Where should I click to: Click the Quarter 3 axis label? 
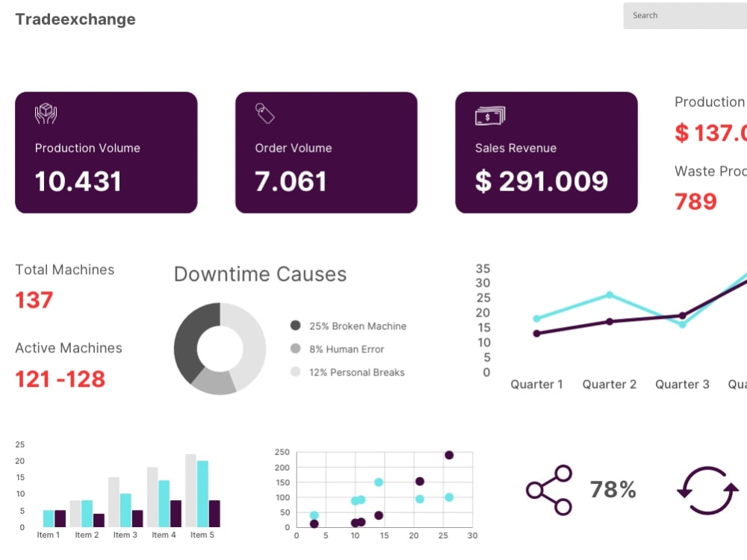pyautogui.click(x=682, y=385)
